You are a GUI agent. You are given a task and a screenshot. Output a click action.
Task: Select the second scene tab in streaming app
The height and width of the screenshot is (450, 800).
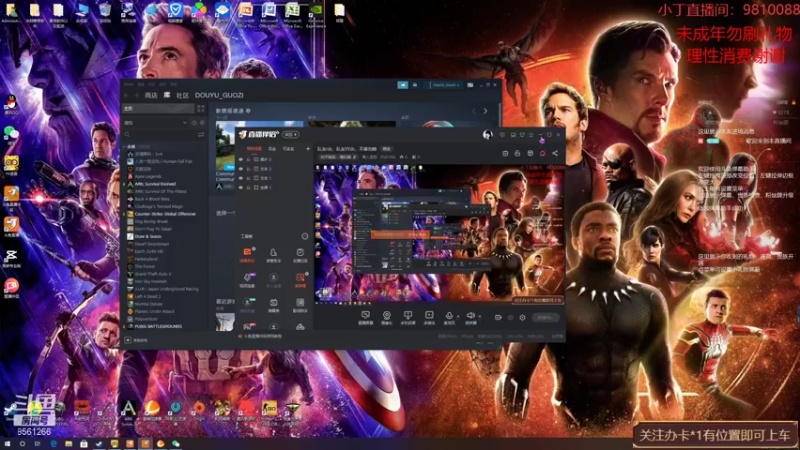272,149
